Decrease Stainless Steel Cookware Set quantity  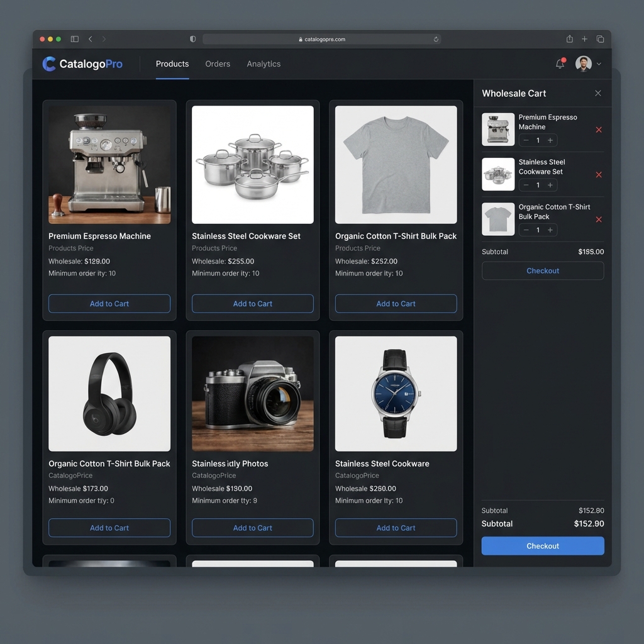click(526, 185)
